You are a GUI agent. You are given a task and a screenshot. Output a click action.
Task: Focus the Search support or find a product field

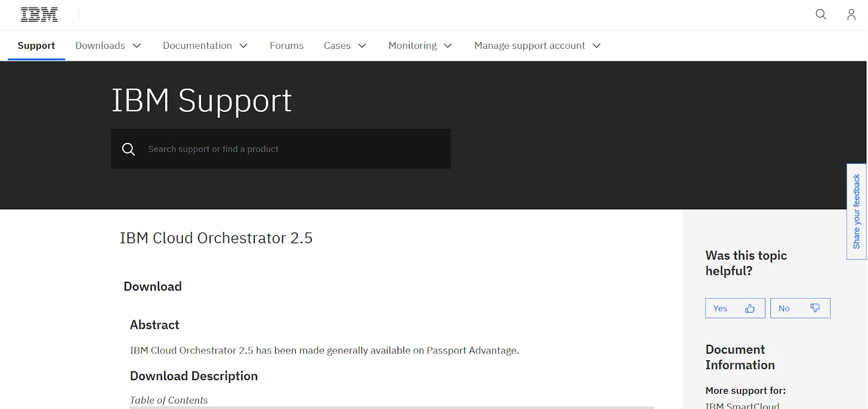(x=281, y=149)
